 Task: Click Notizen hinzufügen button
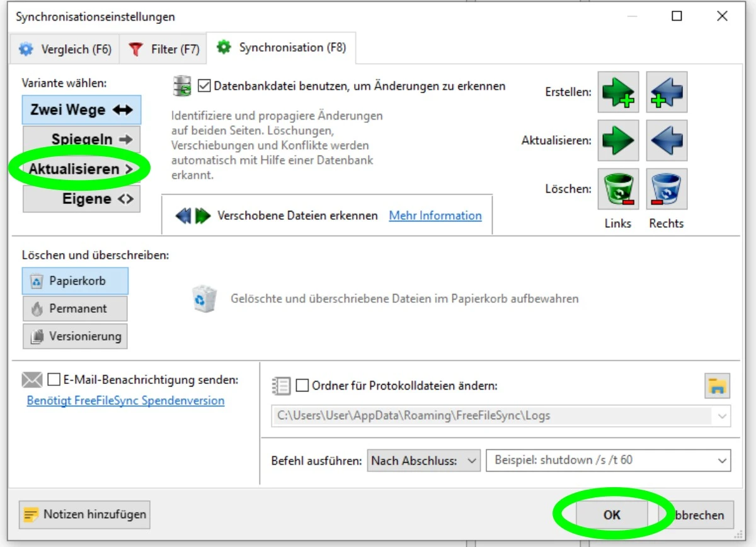(84, 515)
